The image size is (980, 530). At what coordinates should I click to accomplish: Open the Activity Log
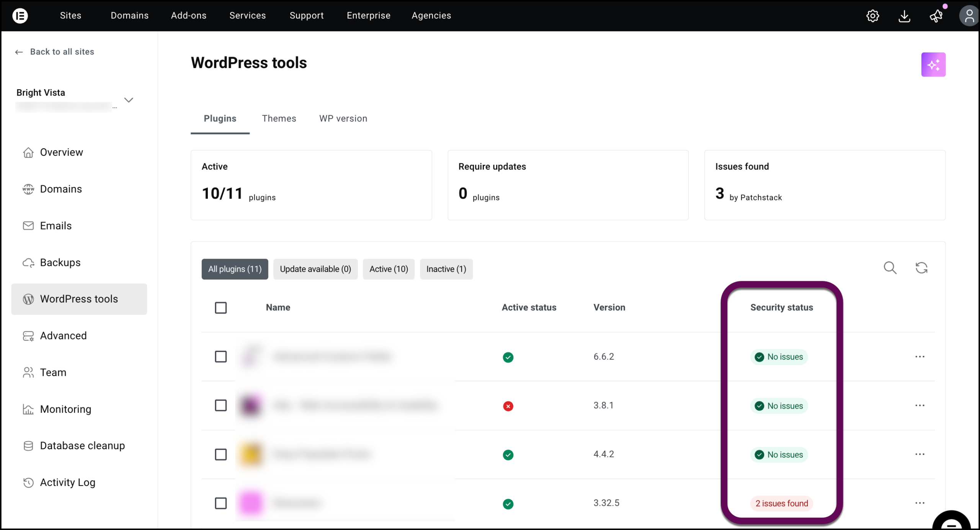(68, 482)
